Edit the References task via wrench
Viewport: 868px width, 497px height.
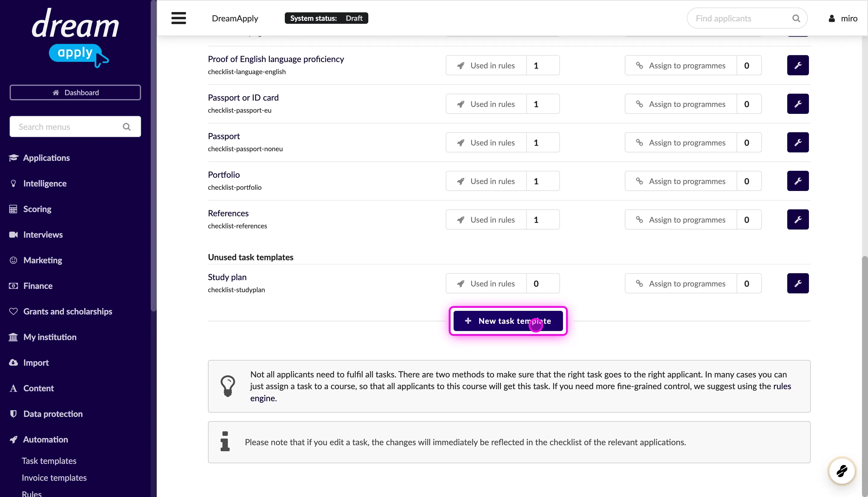click(x=798, y=220)
